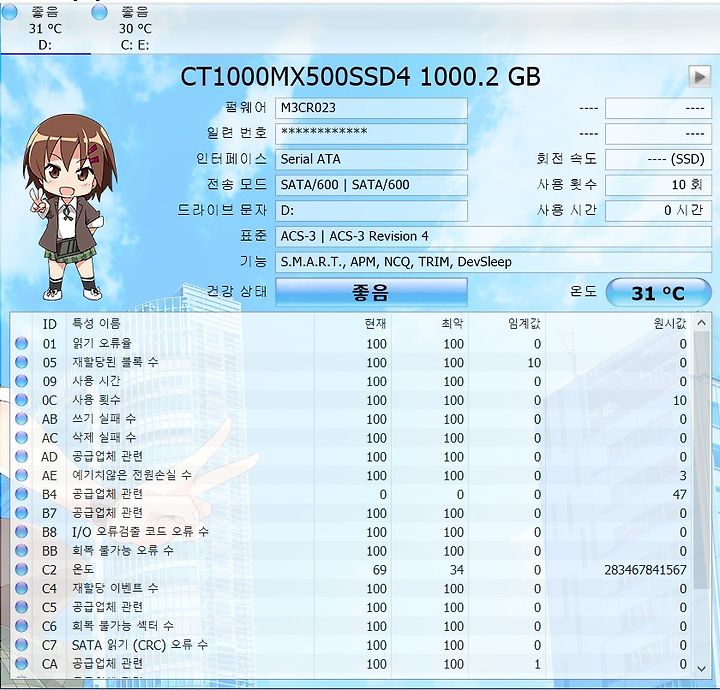720x690 pixels.
Task: Select the I/O 오류검출 코드 오류 수 row
Action: 351,532
